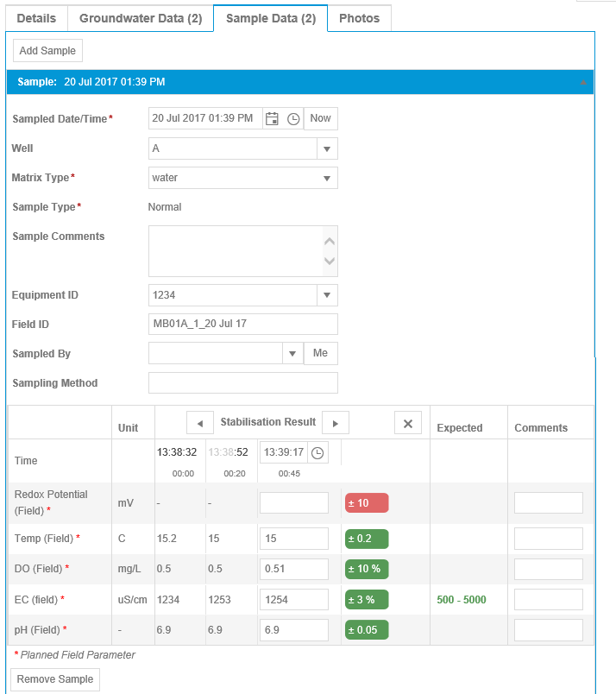Select the Sample Data (2) tab
The width and height of the screenshot is (616, 694).
pyautogui.click(x=271, y=18)
